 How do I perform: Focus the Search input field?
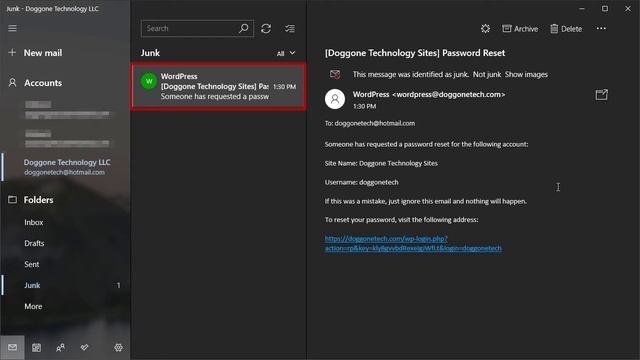coord(197,28)
